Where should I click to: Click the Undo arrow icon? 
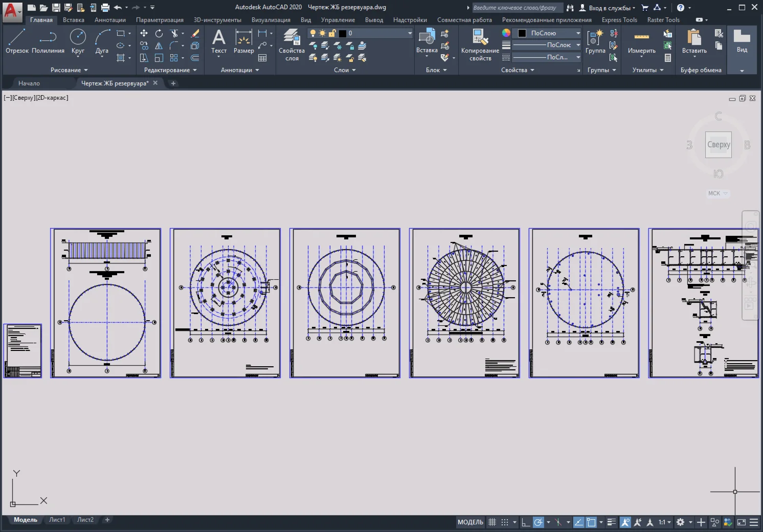coord(118,7)
